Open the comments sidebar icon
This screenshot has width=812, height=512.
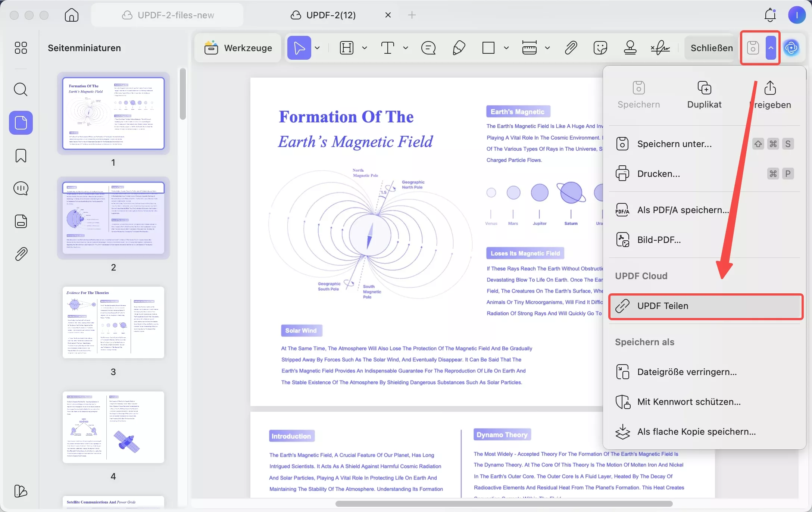pos(21,188)
